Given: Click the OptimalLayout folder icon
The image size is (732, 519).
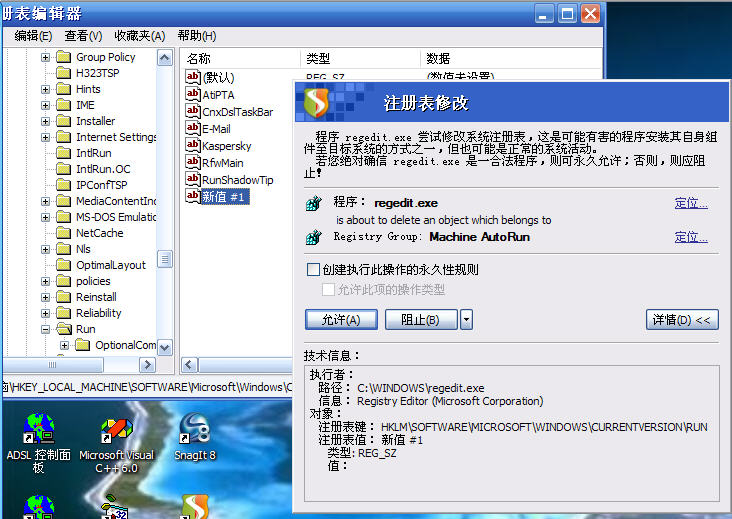Looking at the screenshot, I should 63,265.
